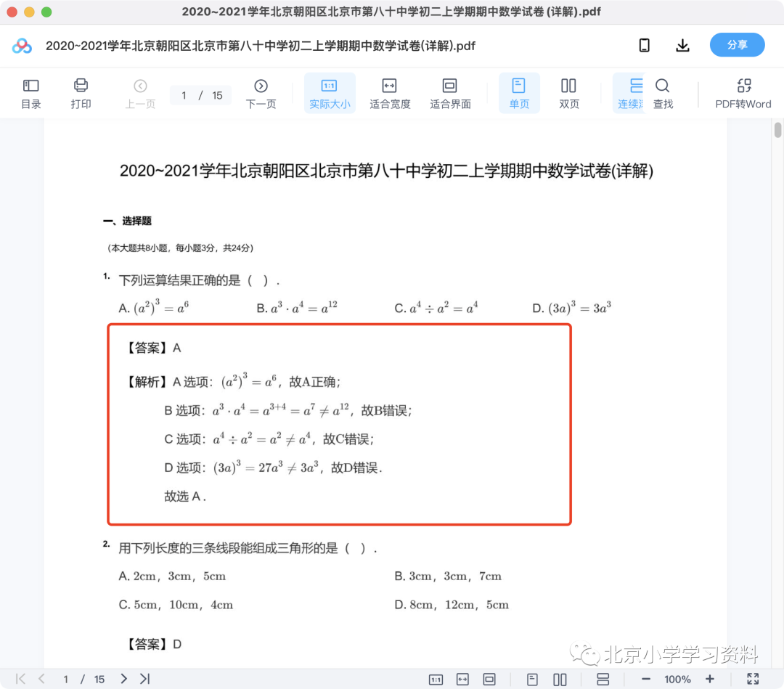Image resolution: width=784 pixels, height=689 pixels.
Task: Click the vertical scrollbar thumb
Action: 777,129
